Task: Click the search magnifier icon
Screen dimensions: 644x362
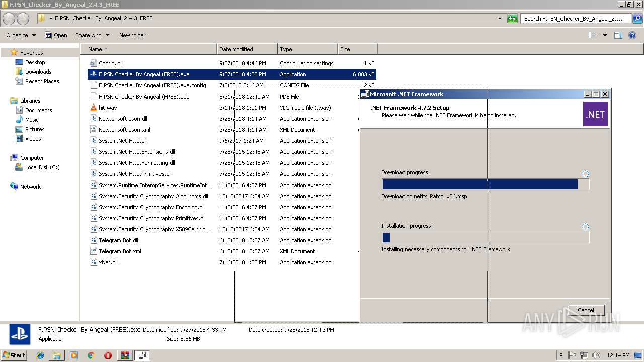Action: click(637, 19)
